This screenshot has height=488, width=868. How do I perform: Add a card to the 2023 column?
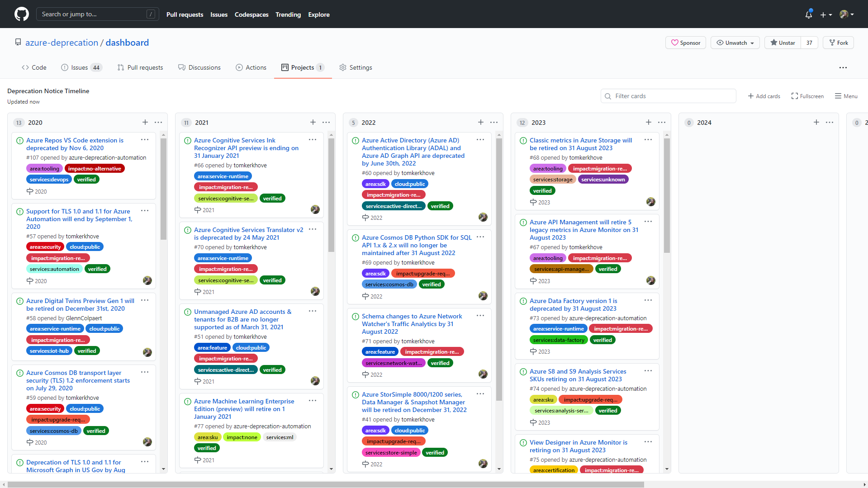pyautogui.click(x=649, y=122)
